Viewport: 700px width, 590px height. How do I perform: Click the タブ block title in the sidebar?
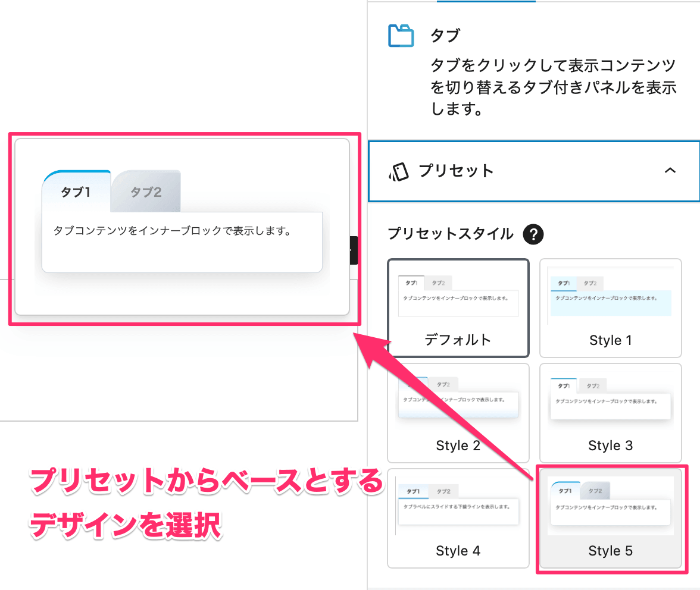coord(445,36)
